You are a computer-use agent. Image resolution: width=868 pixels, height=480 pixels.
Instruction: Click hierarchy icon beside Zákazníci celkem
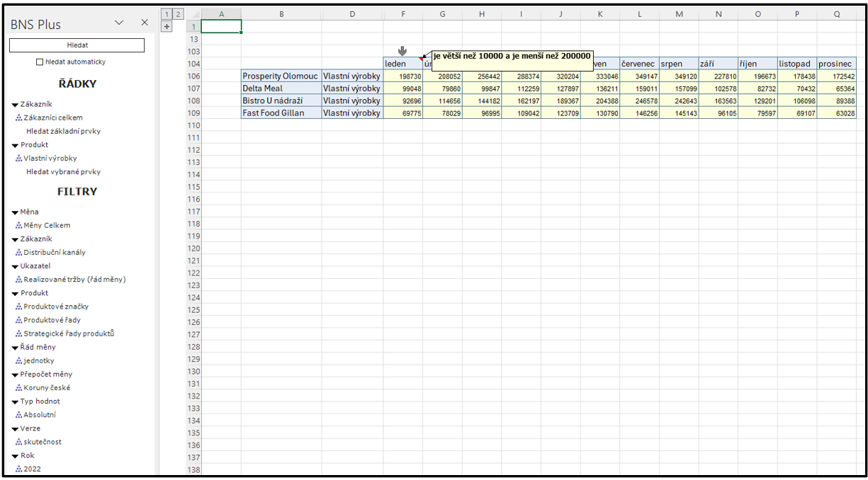coord(18,118)
